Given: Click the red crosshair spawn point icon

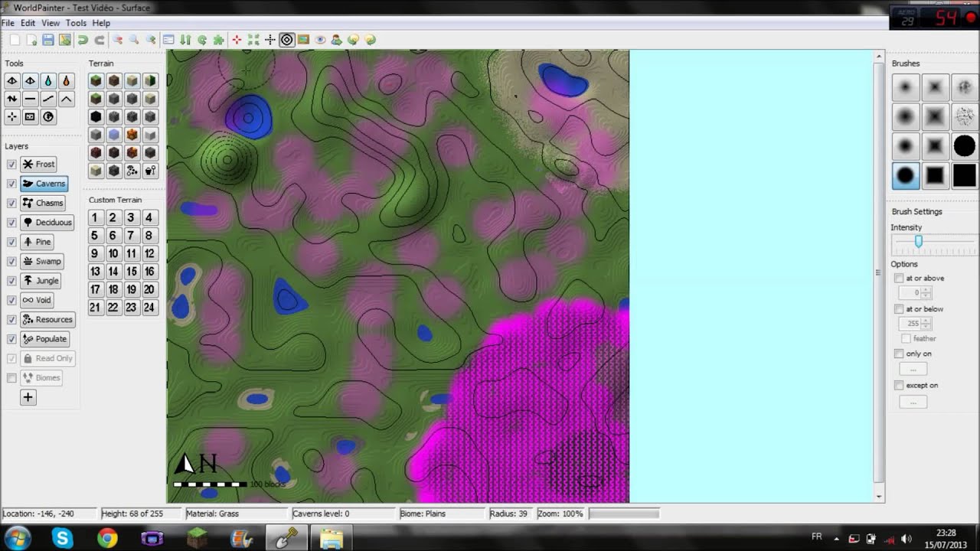Looking at the screenshot, I should pyautogui.click(x=237, y=40).
